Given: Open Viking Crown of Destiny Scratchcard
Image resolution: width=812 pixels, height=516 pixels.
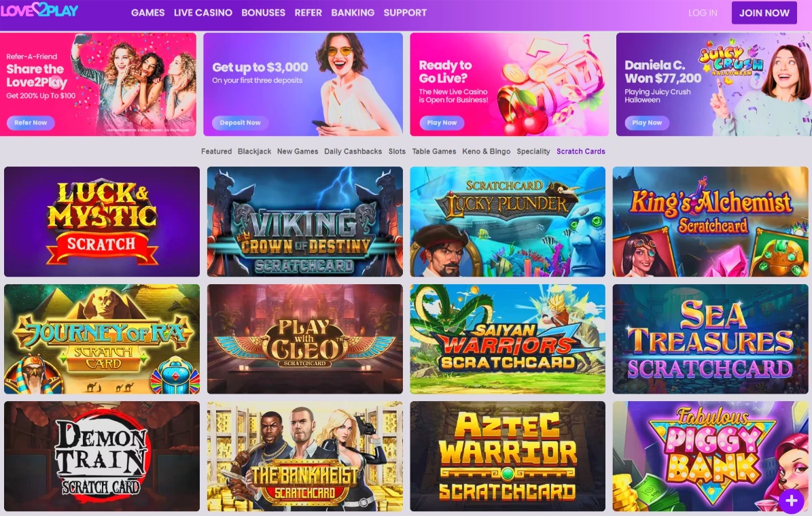Looking at the screenshot, I should 304,222.
